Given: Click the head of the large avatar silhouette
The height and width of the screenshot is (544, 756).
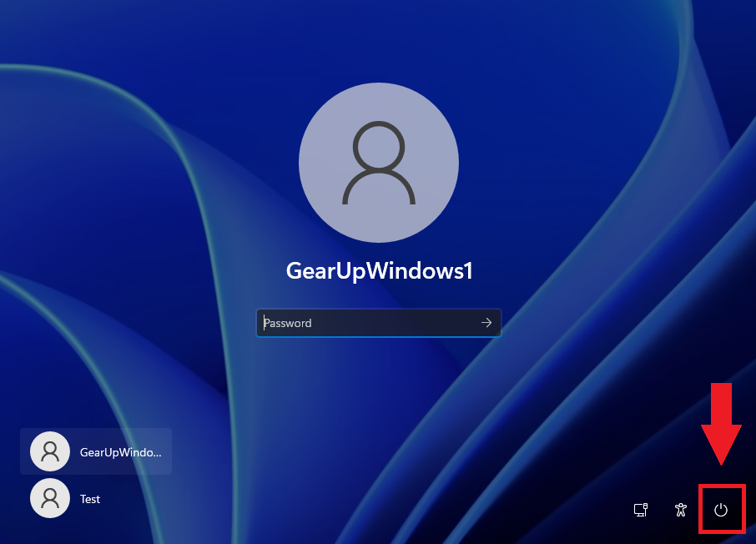Looking at the screenshot, I should coord(378,145).
